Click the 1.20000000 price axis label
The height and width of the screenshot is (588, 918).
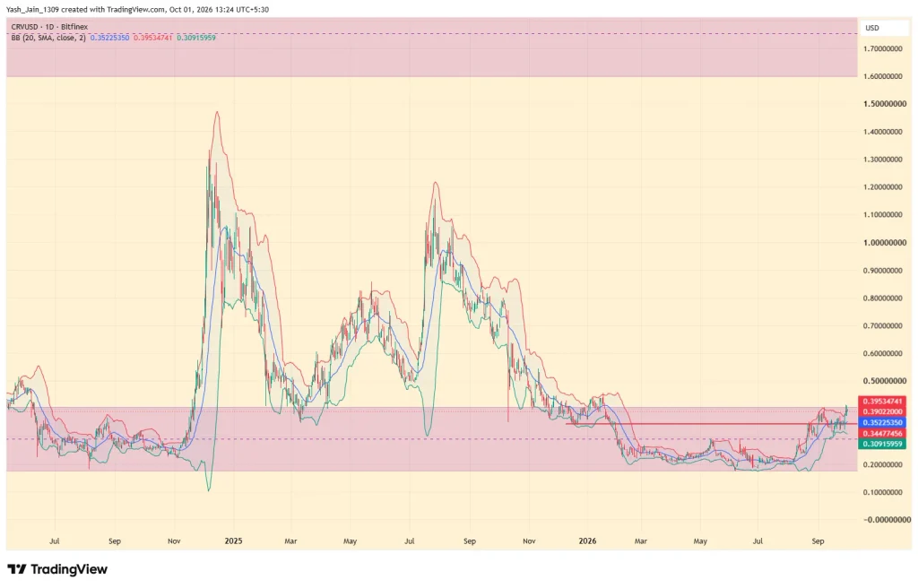(x=883, y=186)
